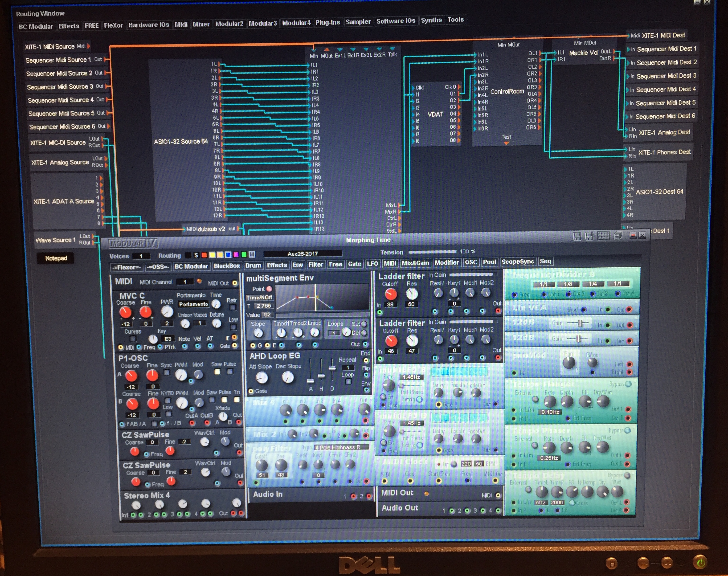Switch to the Mixer tab in Routing Window
Viewport: 728px width, 576px height.
(201, 24)
